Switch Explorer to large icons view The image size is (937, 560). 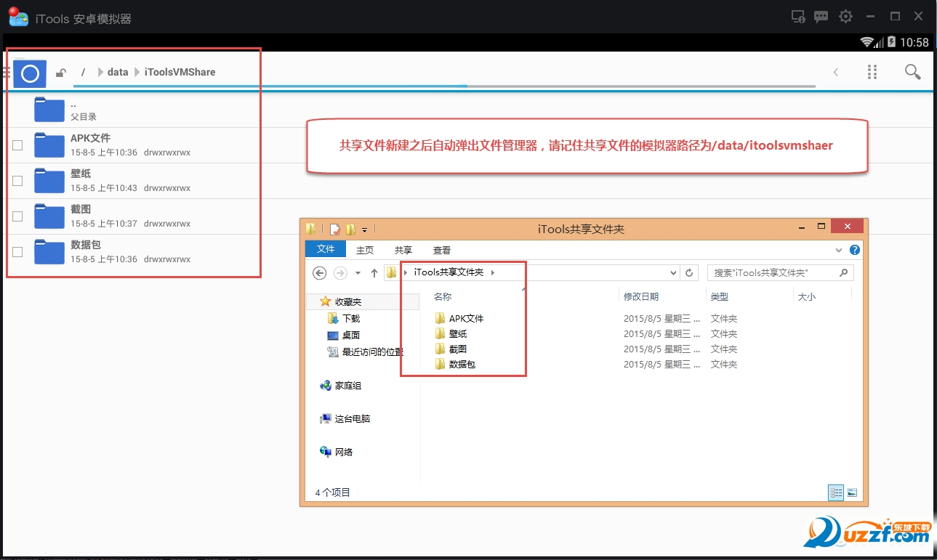[x=852, y=492]
